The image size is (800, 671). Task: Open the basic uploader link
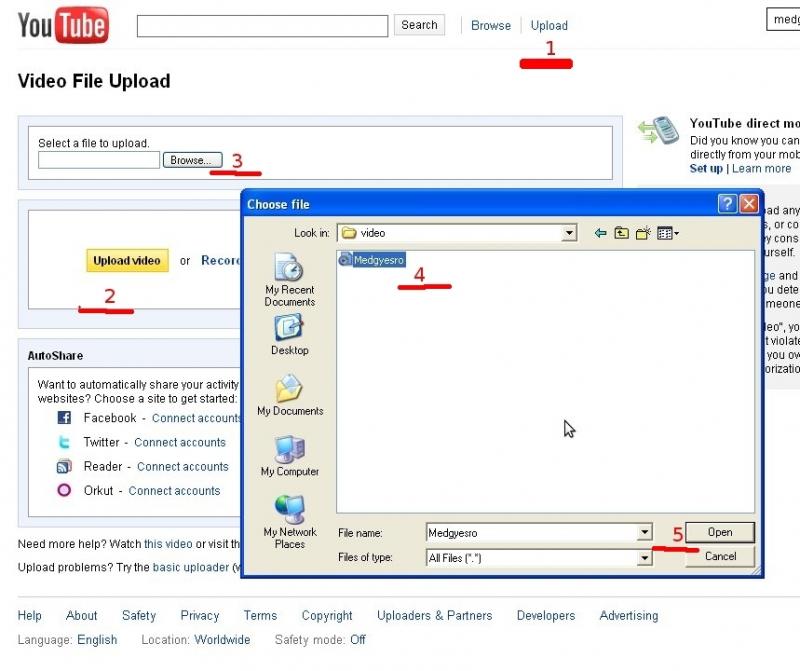(191, 567)
